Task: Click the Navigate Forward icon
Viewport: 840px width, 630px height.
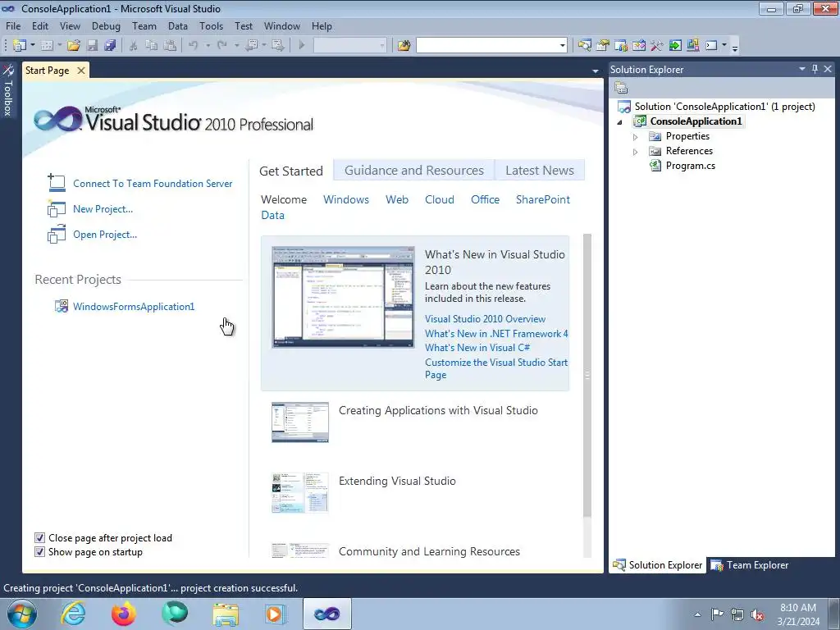Action: (277, 46)
